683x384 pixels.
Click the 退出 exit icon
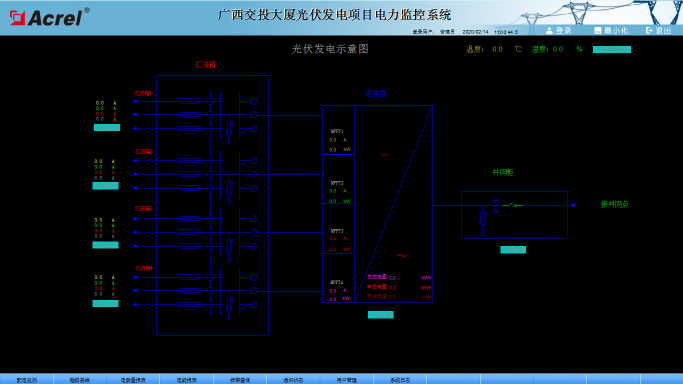[649, 30]
